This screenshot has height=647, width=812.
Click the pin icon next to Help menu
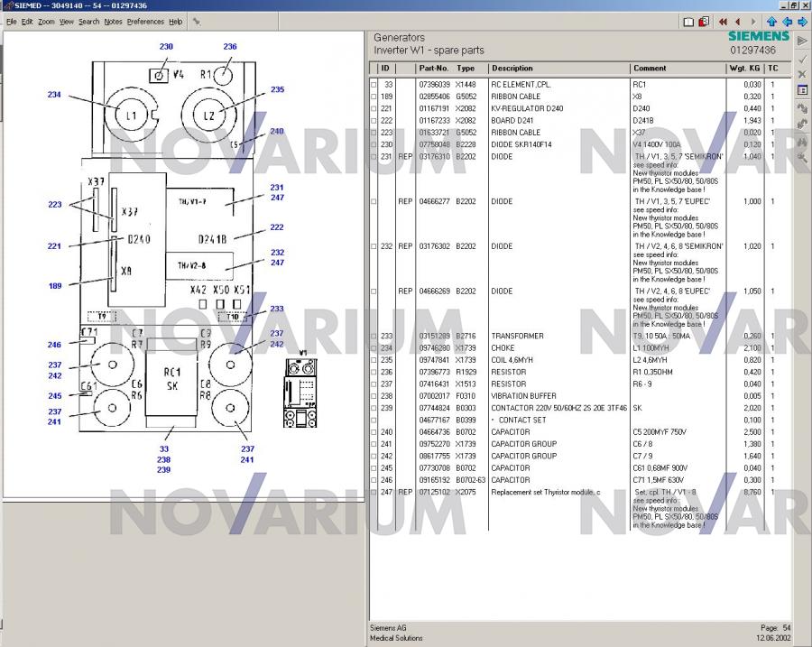(197, 22)
